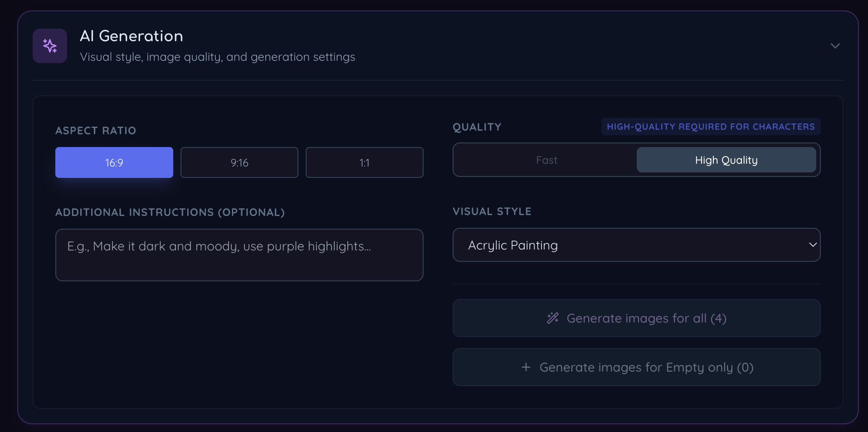The height and width of the screenshot is (432, 868).
Task: Click Generate images for Empty only (0)
Action: [637, 367]
